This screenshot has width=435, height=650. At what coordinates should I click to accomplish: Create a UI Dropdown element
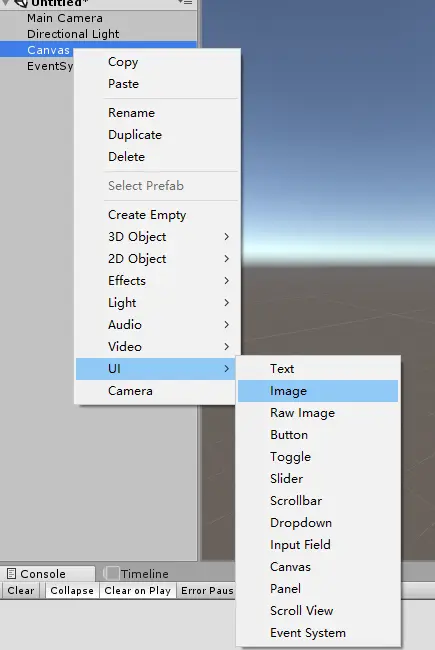[318, 523]
